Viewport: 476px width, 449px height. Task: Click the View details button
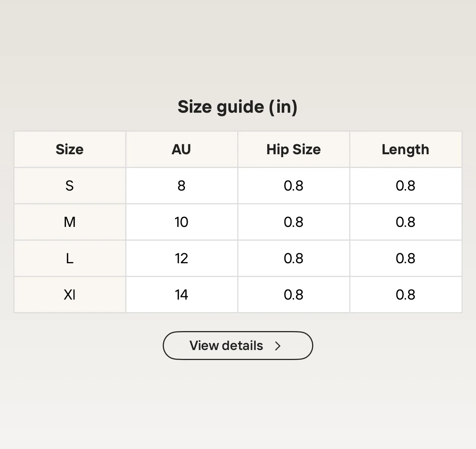pyautogui.click(x=238, y=346)
